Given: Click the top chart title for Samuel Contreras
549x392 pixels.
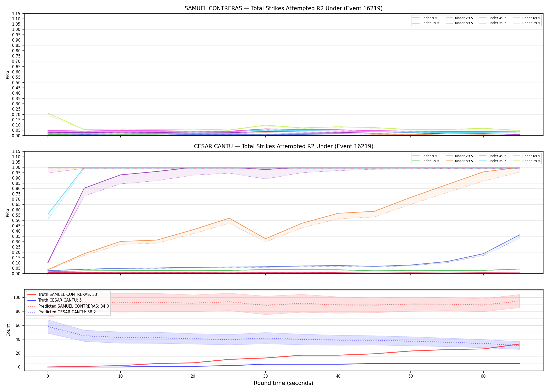Looking at the screenshot, I should coord(283,8).
